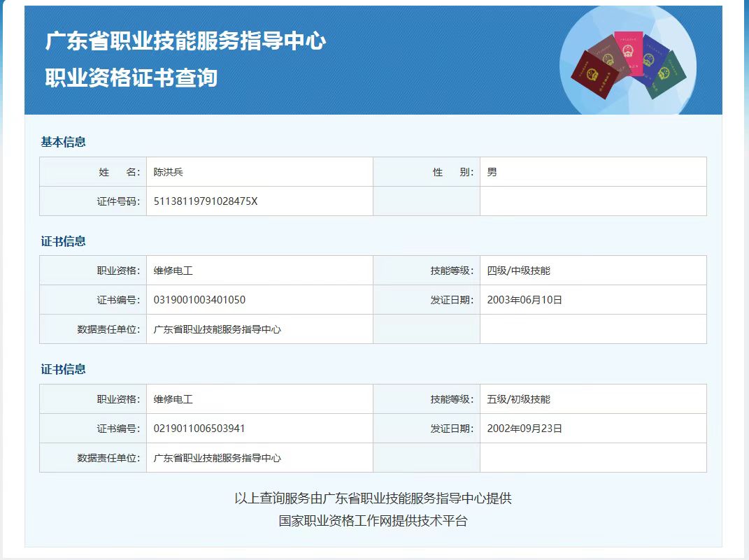Select certificate number 0319001003401050
Image resolution: width=749 pixels, height=560 pixels.
pos(199,300)
